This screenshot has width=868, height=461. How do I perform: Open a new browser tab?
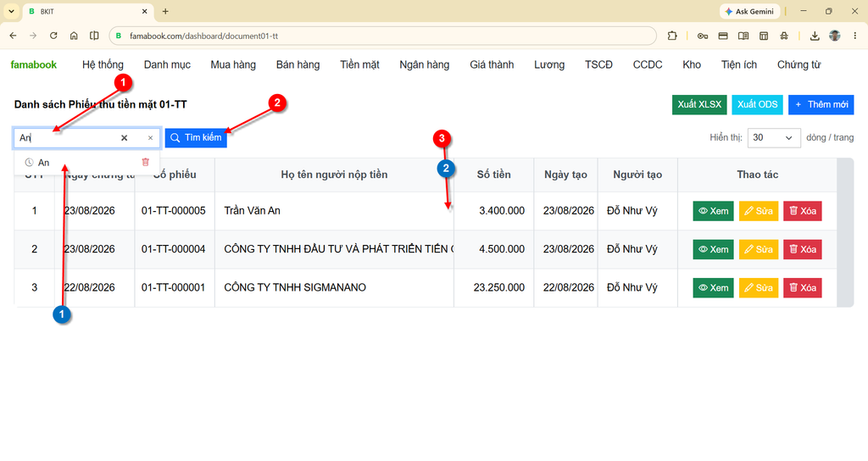tap(165, 11)
